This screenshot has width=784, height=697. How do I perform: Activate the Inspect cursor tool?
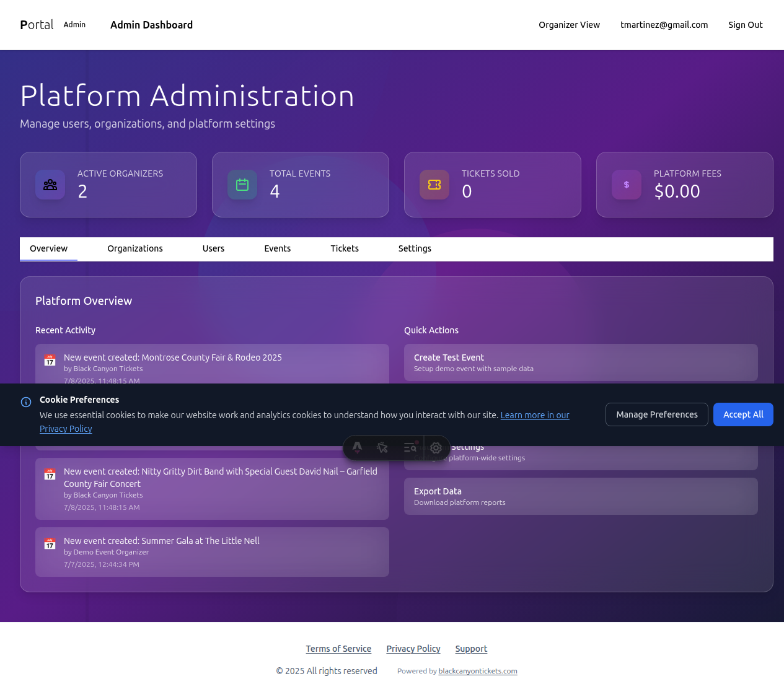point(382,447)
